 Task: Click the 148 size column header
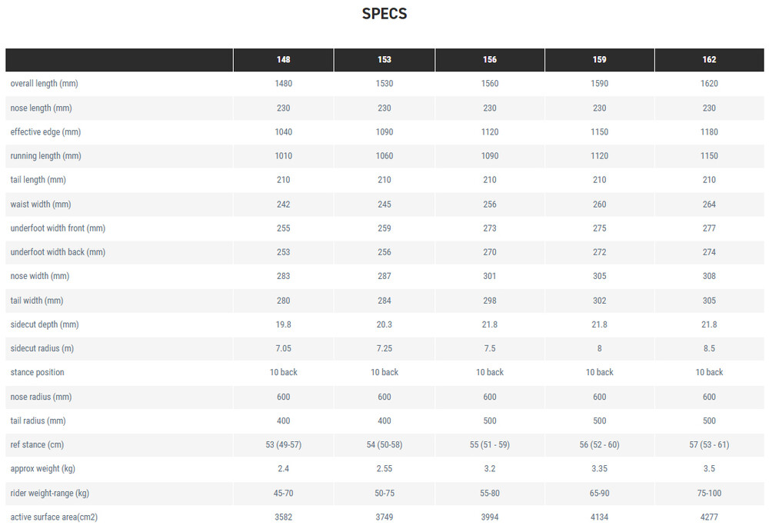tap(284, 60)
